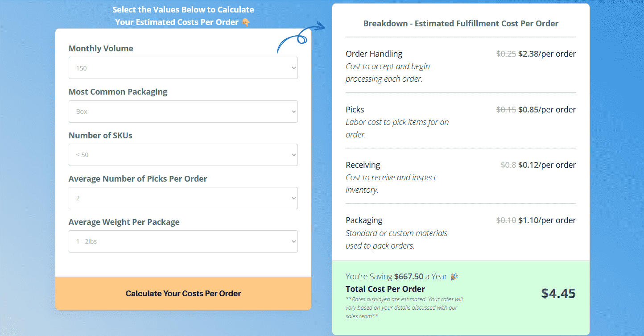The image size is (644, 336).
Task: Click the pointing finger emoji in the header
Action: 246,22
